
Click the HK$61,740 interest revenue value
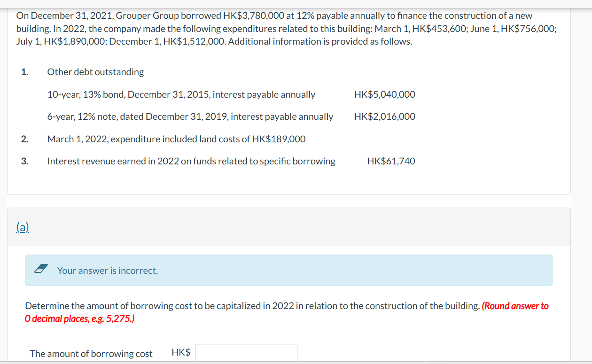click(391, 161)
